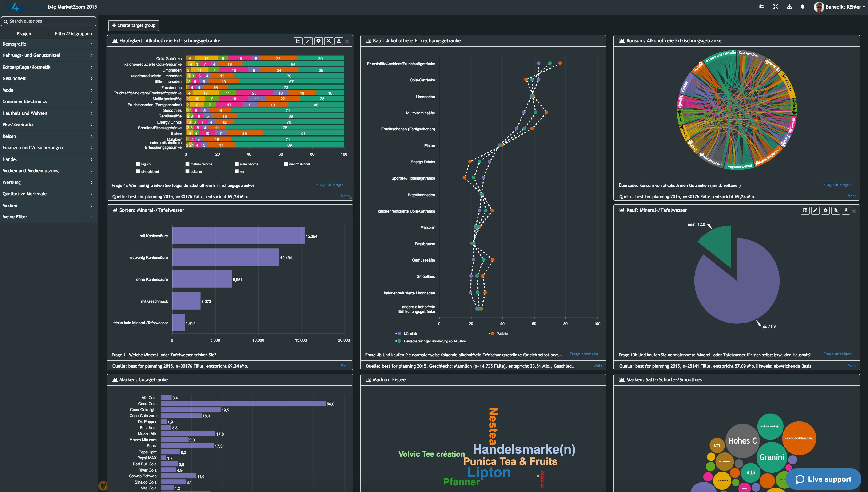Click Mehr link in Konsum panel

(852, 196)
